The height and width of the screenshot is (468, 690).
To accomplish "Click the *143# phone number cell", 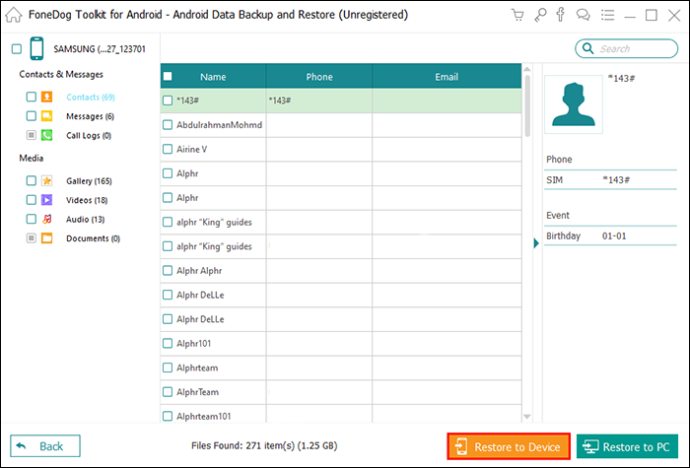I will (x=319, y=100).
